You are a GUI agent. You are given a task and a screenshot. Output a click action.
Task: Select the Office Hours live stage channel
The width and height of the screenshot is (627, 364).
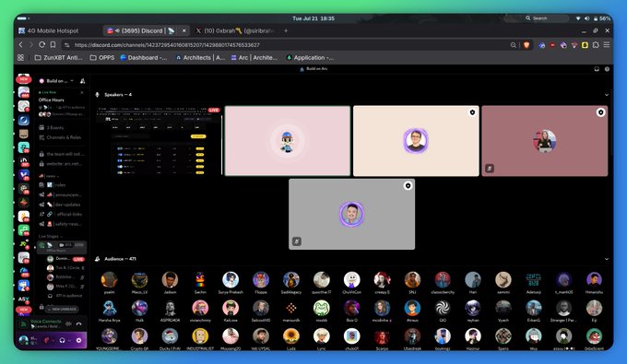[62, 247]
